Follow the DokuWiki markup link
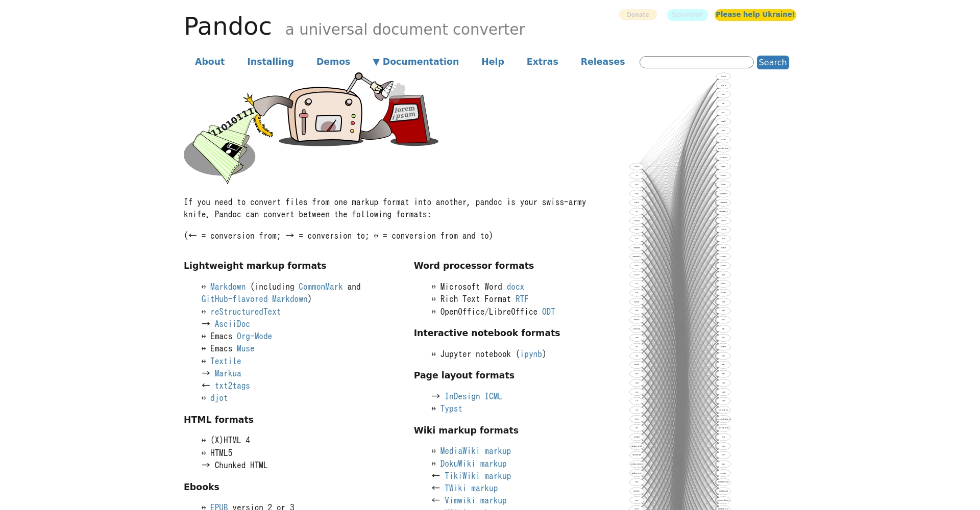The image size is (980, 510). coord(474,464)
